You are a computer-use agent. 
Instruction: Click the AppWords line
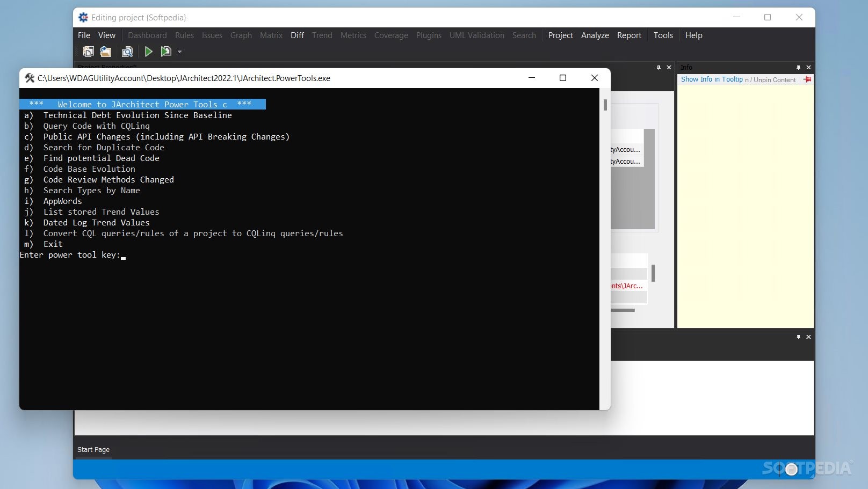[x=53, y=201]
